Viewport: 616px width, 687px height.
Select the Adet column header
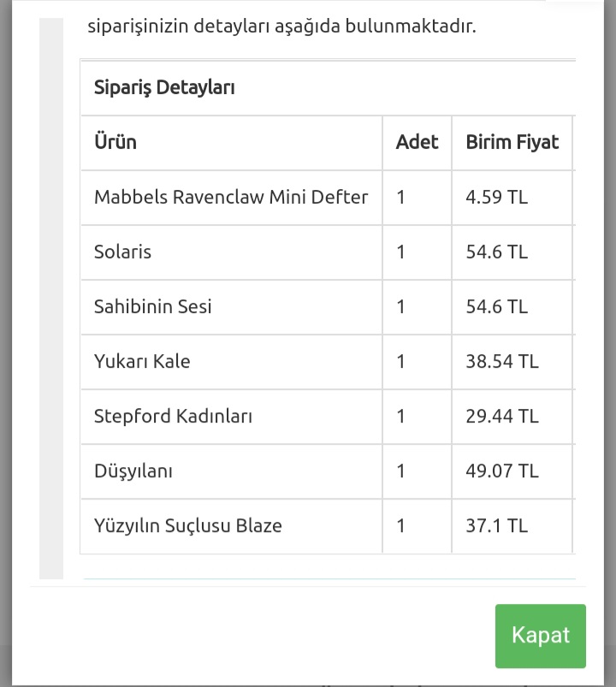click(x=417, y=142)
